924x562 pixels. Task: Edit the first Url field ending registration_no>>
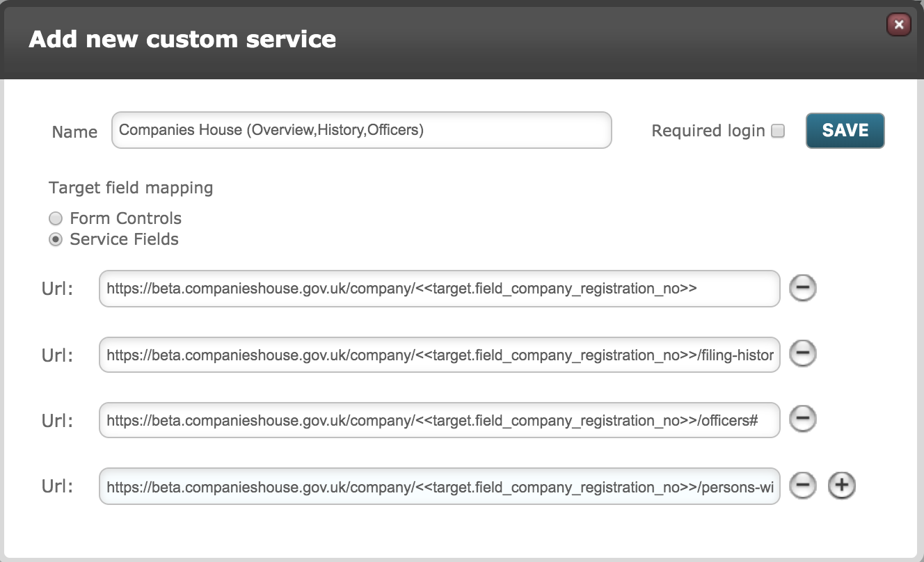pyautogui.click(x=440, y=289)
